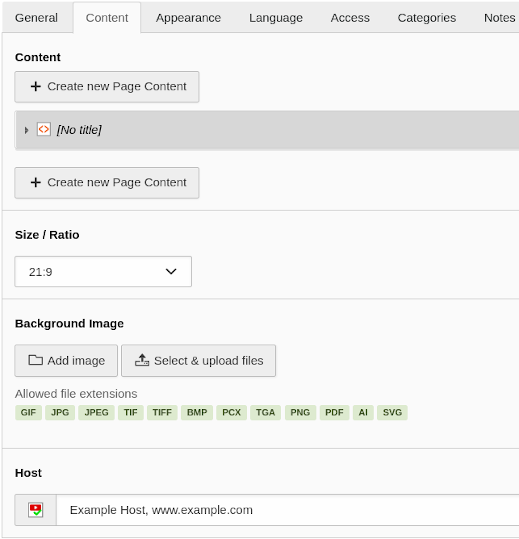Image resolution: width=519 pixels, height=539 pixels.
Task: Switch to the Language tab
Action: [x=276, y=18]
